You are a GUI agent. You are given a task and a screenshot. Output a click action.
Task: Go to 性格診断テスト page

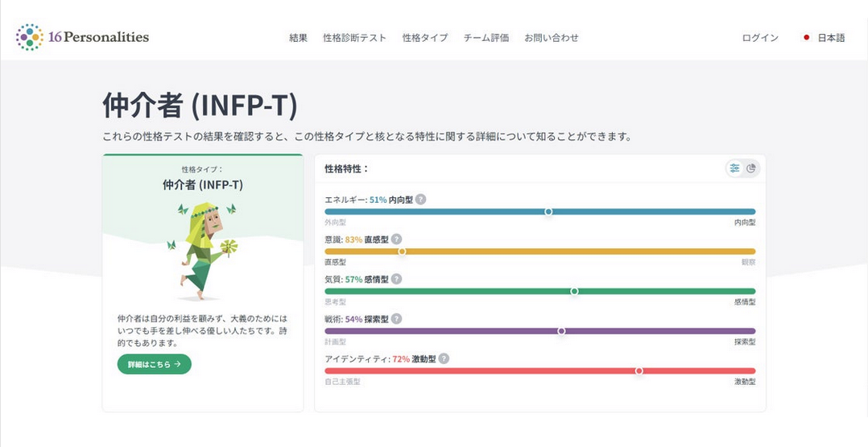click(354, 38)
